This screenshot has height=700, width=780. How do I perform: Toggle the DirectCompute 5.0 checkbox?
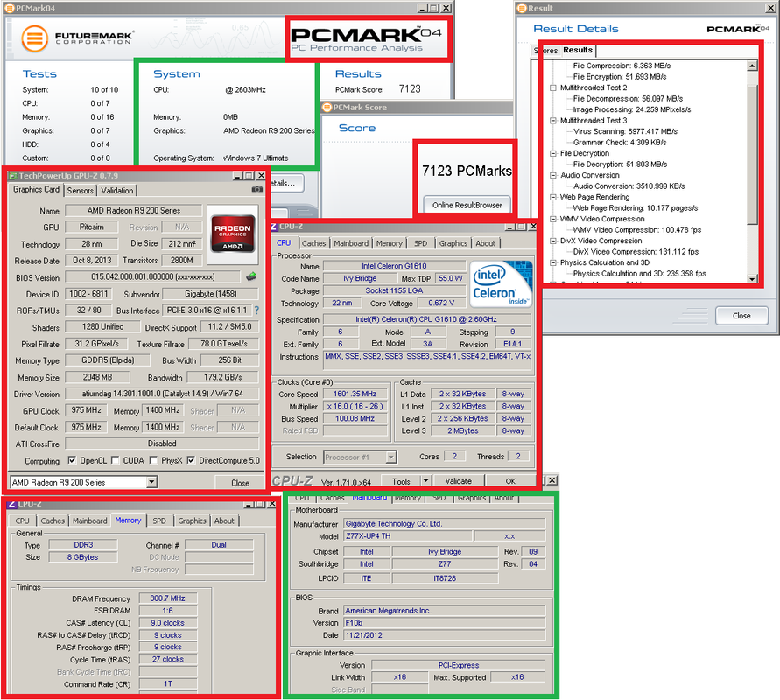click(191, 460)
